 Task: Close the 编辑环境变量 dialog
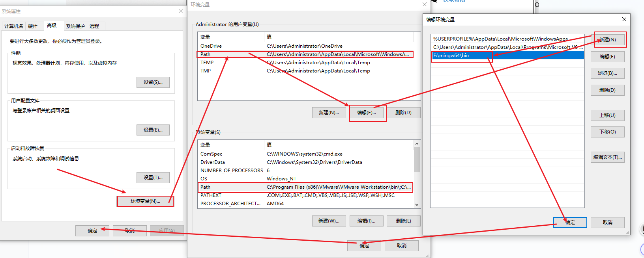point(624,19)
